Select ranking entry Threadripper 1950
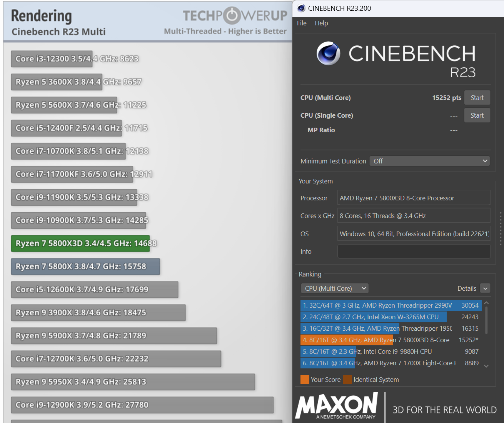 391,328
